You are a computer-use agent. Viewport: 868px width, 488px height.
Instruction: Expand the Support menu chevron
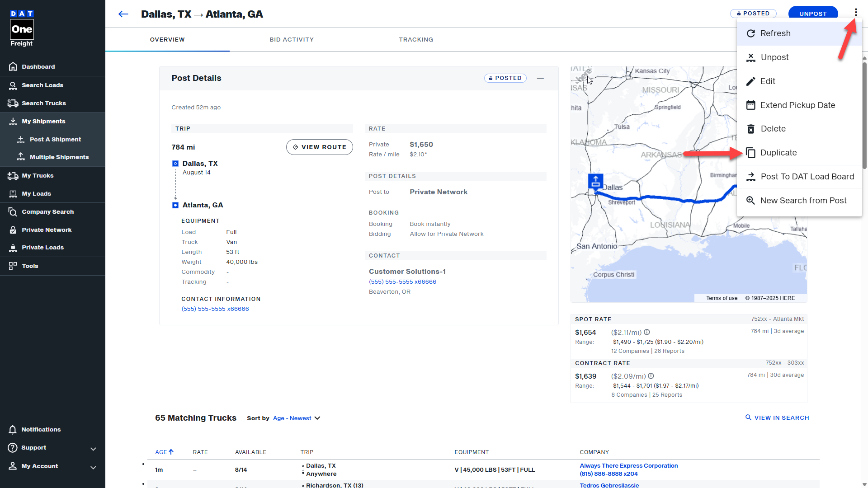click(93, 449)
